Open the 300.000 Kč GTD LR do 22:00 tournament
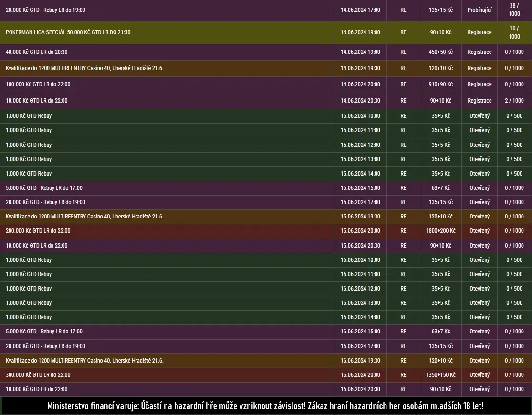 38,375
